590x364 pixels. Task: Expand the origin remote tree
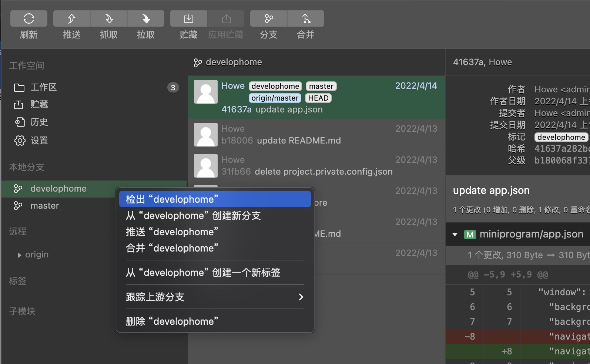19,255
